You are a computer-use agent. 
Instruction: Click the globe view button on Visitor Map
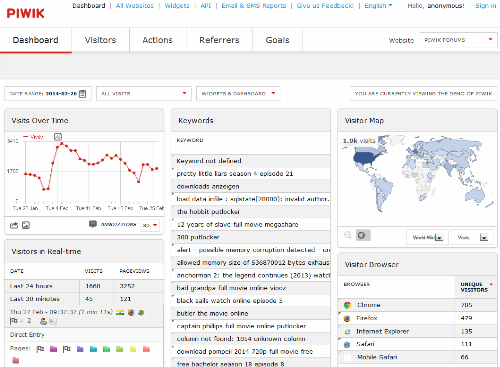[x=362, y=235]
